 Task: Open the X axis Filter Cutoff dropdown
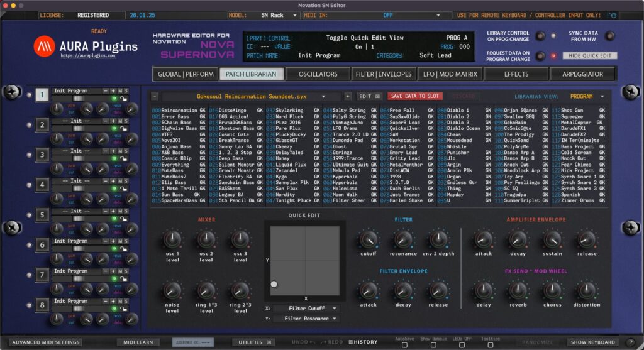tap(306, 308)
